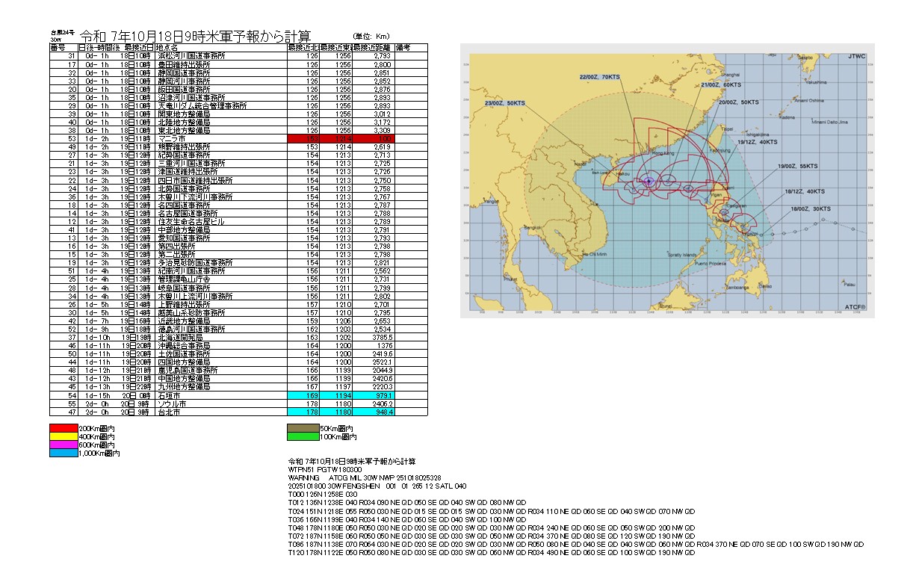Click the brown 50Km圏内 legend swatch

[x=303, y=428]
